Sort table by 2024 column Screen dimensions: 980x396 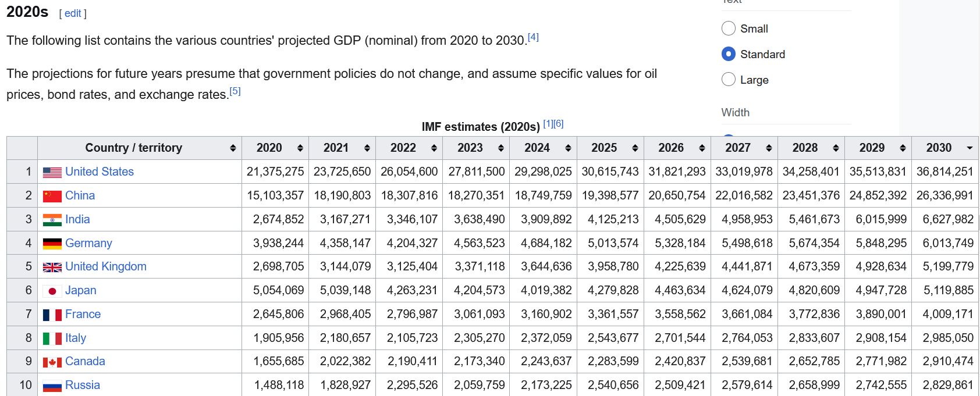coord(543,148)
